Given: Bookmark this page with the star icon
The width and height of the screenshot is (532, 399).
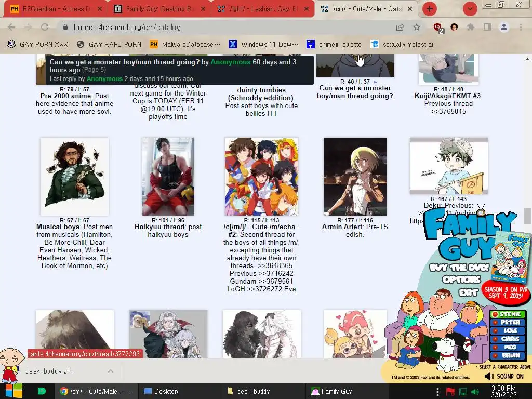Looking at the screenshot, I should 417,27.
